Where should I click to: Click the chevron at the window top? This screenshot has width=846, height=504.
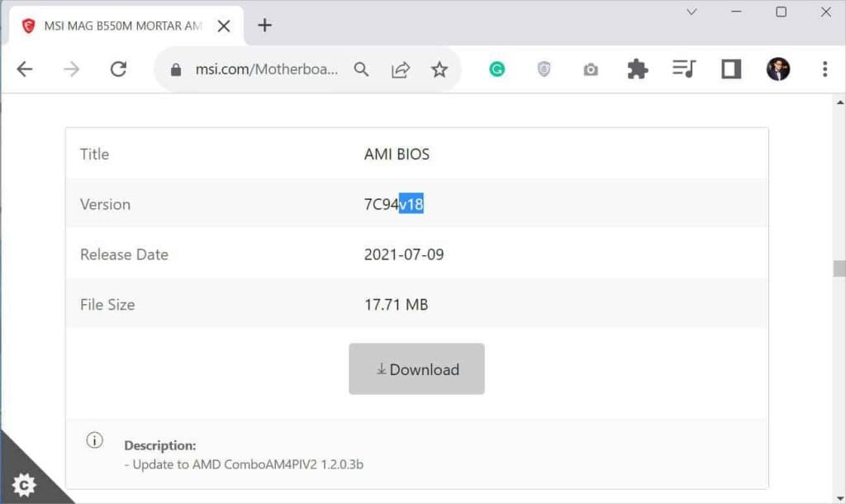(x=691, y=12)
